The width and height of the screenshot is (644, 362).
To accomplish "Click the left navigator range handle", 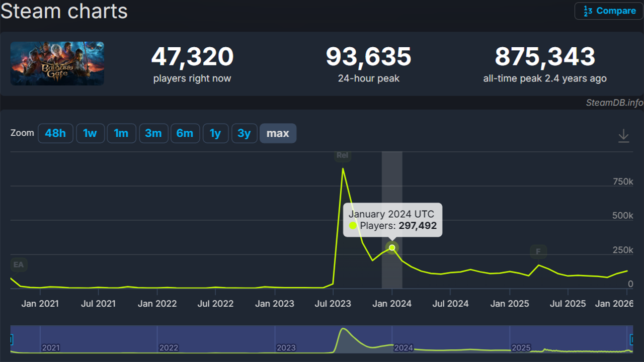I will pyautogui.click(x=11, y=339).
